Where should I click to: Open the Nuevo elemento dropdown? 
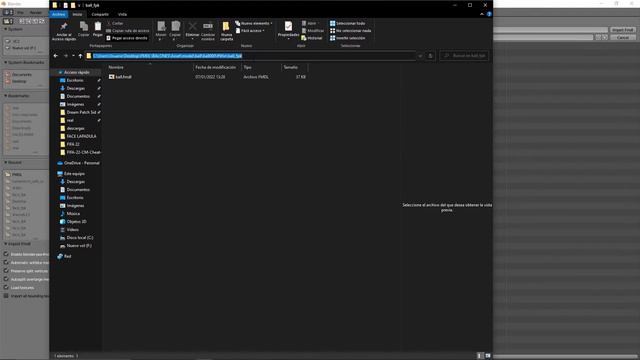tap(254, 23)
